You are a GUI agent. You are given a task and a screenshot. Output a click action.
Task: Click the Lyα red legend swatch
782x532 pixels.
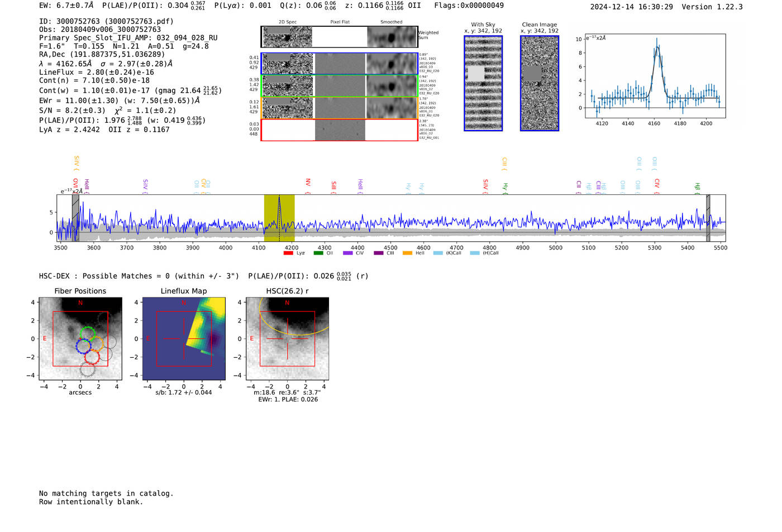(288, 253)
